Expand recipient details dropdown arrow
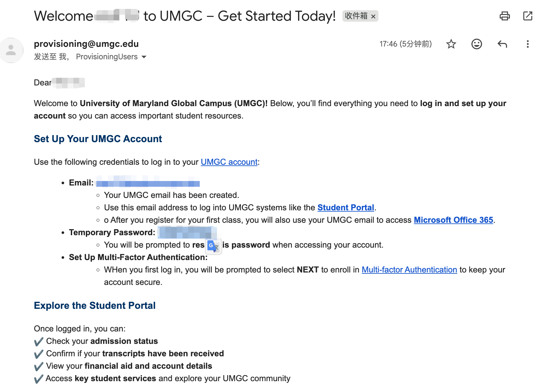This screenshot has height=392, width=538. point(144,57)
